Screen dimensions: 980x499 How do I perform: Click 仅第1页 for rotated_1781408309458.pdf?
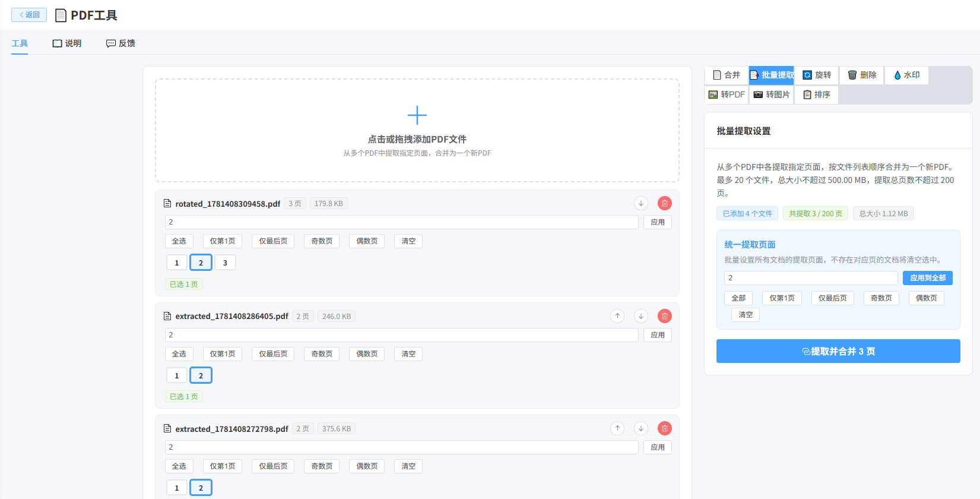pyautogui.click(x=223, y=241)
